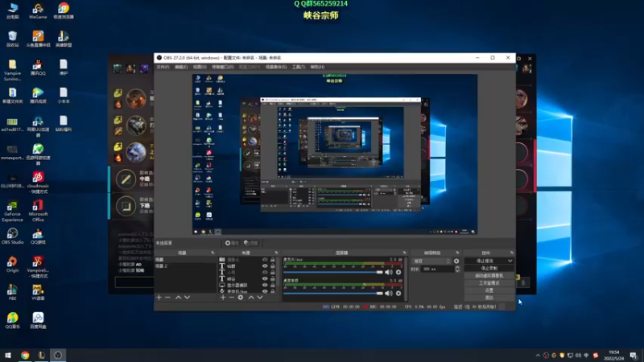Viewport: 644px width, 362px height.
Task: Open 腾讯QQ desktop shortcut
Action: click(38, 68)
